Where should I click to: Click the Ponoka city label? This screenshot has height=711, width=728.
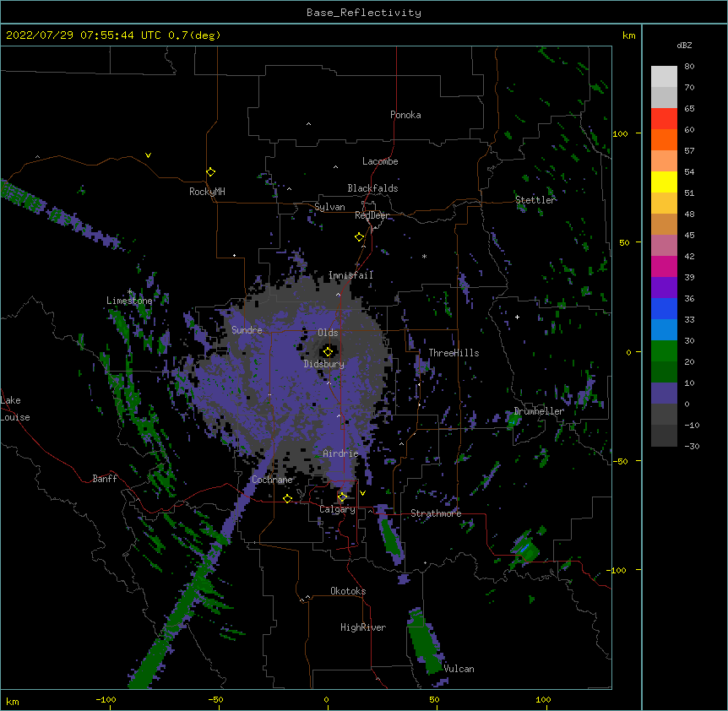(x=405, y=115)
